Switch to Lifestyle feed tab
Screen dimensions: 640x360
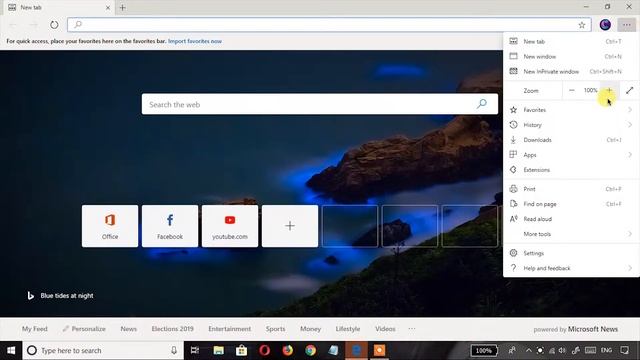pyautogui.click(x=348, y=329)
